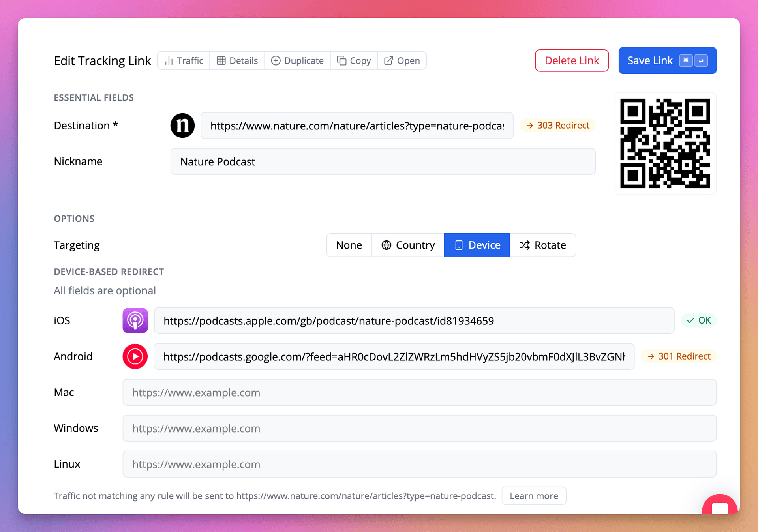Image resolution: width=758 pixels, height=532 pixels.
Task: Click the Google Podcasts icon for Android
Action: pos(135,356)
